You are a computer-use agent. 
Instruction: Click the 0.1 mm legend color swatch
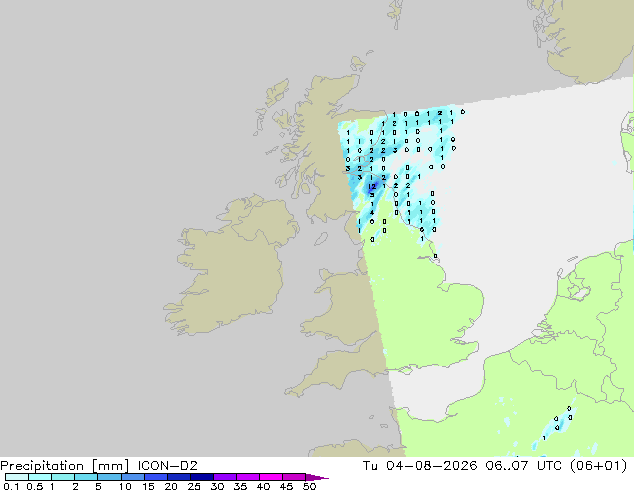[17, 477]
